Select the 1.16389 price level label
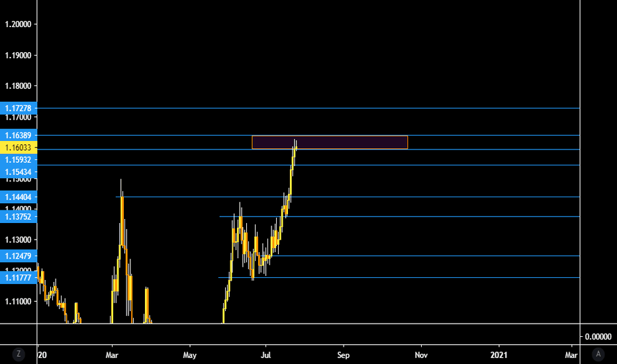The height and width of the screenshot is (364, 617). (19, 135)
